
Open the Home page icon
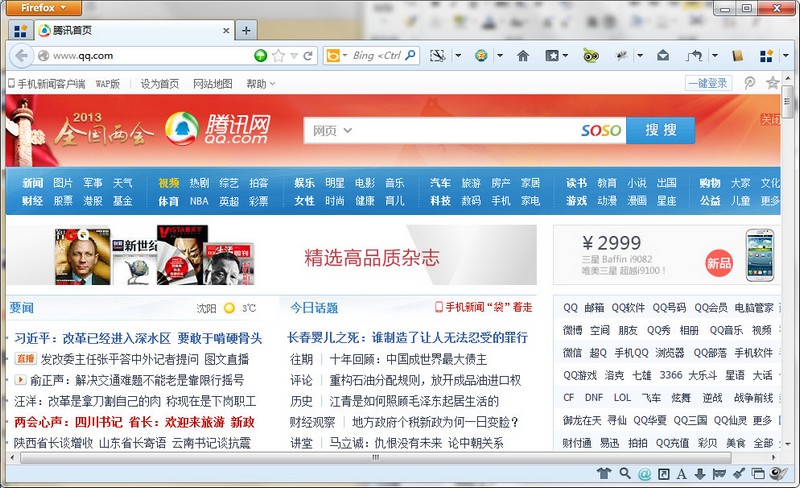click(x=523, y=56)
